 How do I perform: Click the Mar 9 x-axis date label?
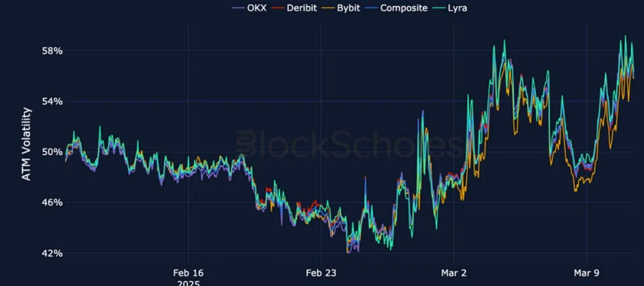(586, 273)
